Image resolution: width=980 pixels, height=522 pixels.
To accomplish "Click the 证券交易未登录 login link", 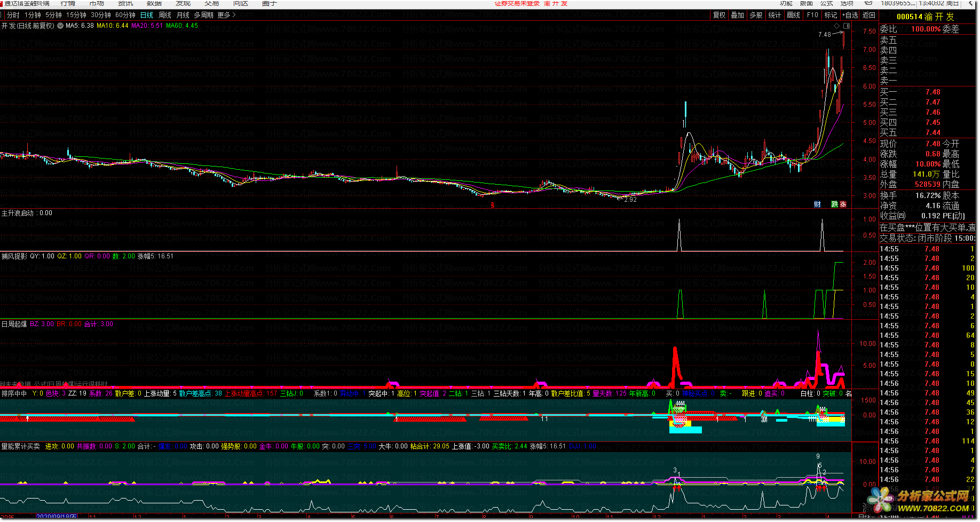I will pos(517,3).
